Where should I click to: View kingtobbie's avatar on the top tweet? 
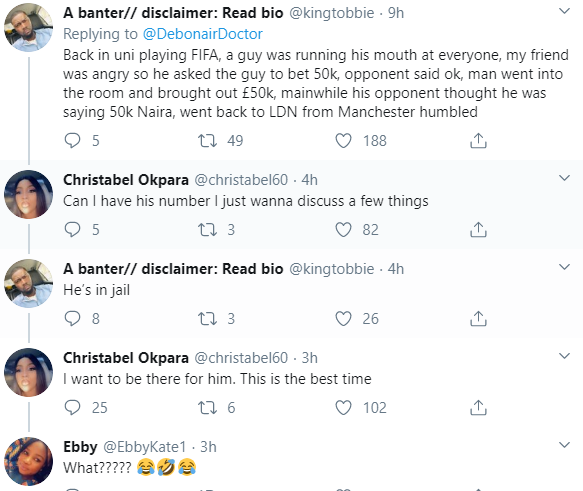tap(28, 27)
